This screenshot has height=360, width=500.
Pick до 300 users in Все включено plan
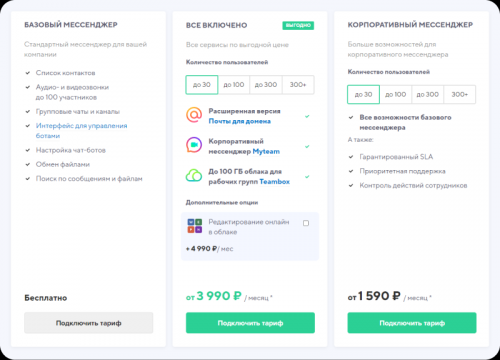(266, 85)
